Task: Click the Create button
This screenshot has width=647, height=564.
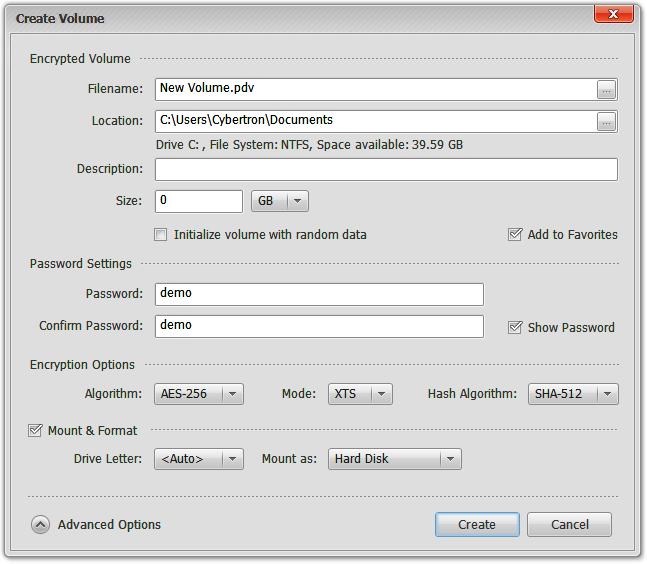Action: [477, 525]
